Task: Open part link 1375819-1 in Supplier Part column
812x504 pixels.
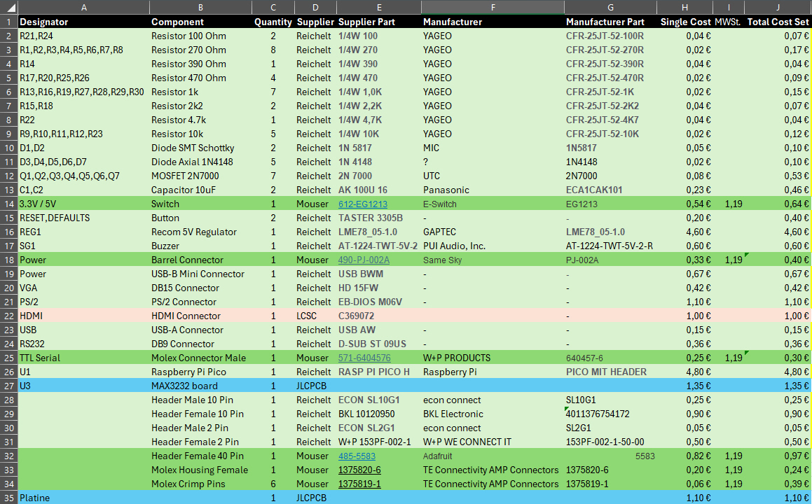Action: (359, 484)
